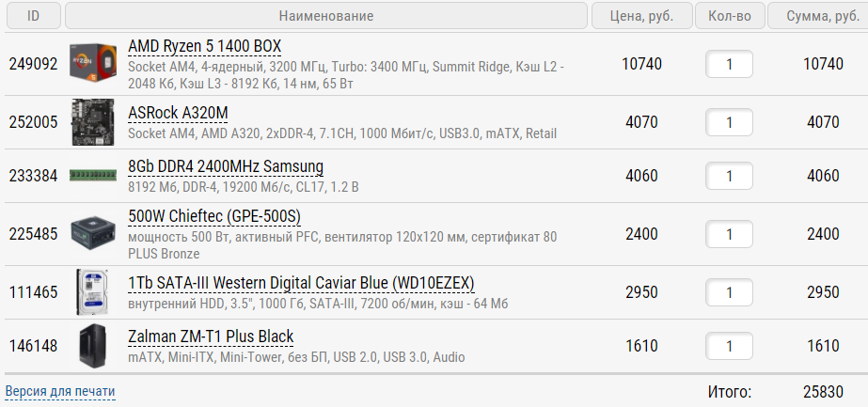This screenshot has width=868, height=407.
Task: Click the Samsung DDR4 memory stick image
Action: click(x=93, y=176)
